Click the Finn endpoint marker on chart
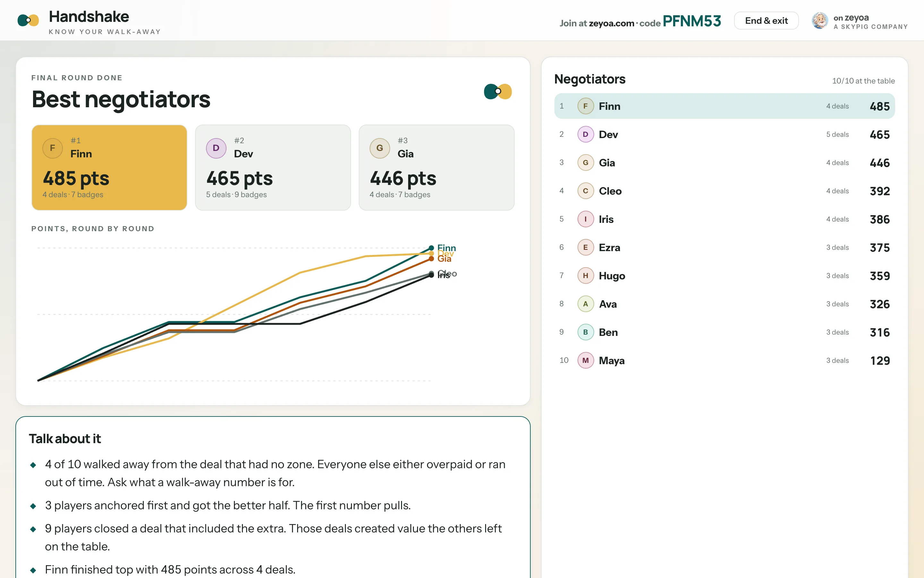The image size is (924, 578). point(431,248)
